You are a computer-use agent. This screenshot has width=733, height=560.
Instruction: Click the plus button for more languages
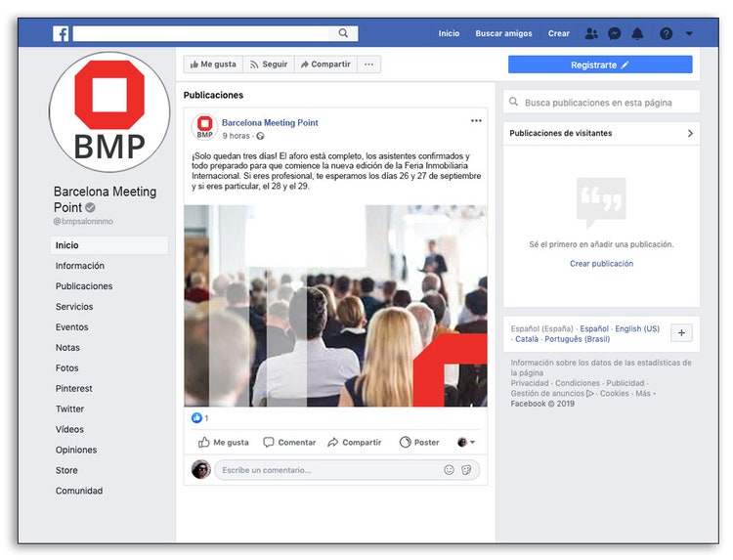pyautogui.click(x=681, y=333)
